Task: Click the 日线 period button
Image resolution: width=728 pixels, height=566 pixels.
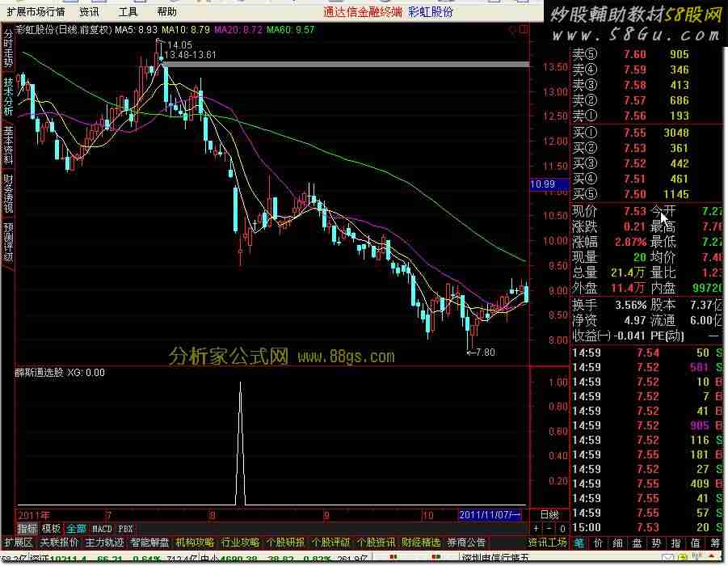Action: pyautogui.click(x=549, y=515)
